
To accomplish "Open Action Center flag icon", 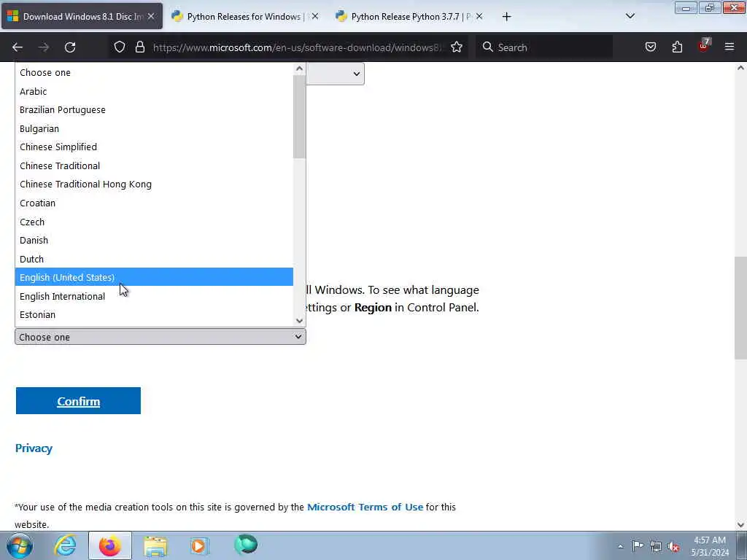I will click(638, 546).
